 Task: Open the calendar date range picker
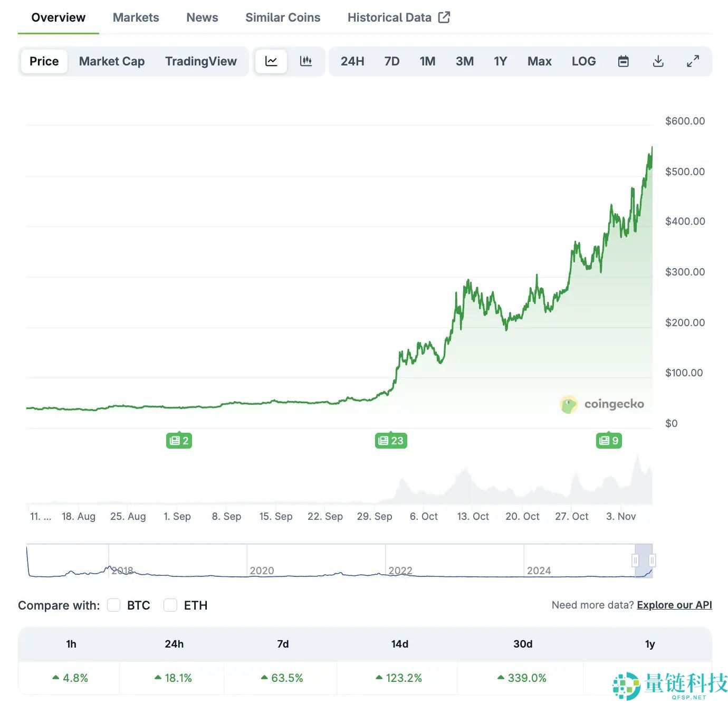coord(623,61)
